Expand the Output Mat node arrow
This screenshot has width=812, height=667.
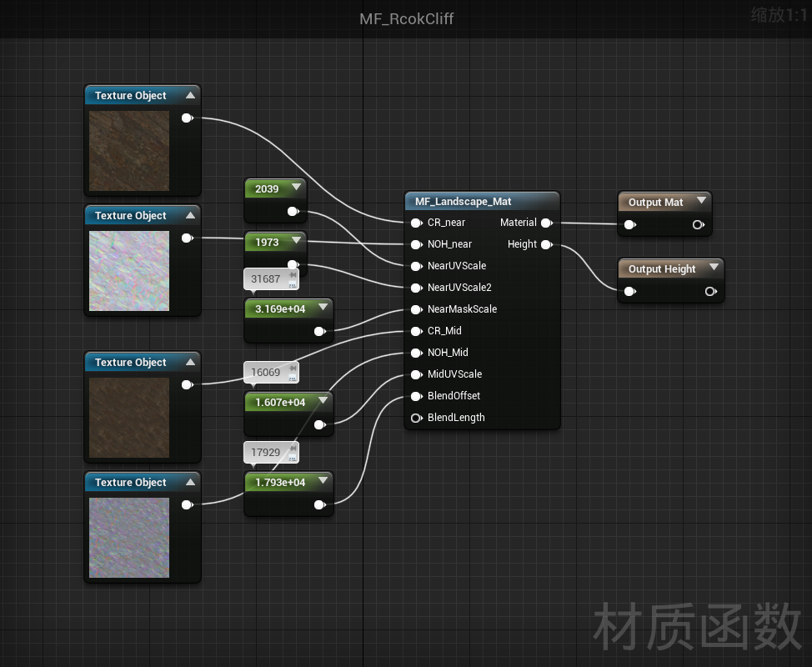(701, 200)
